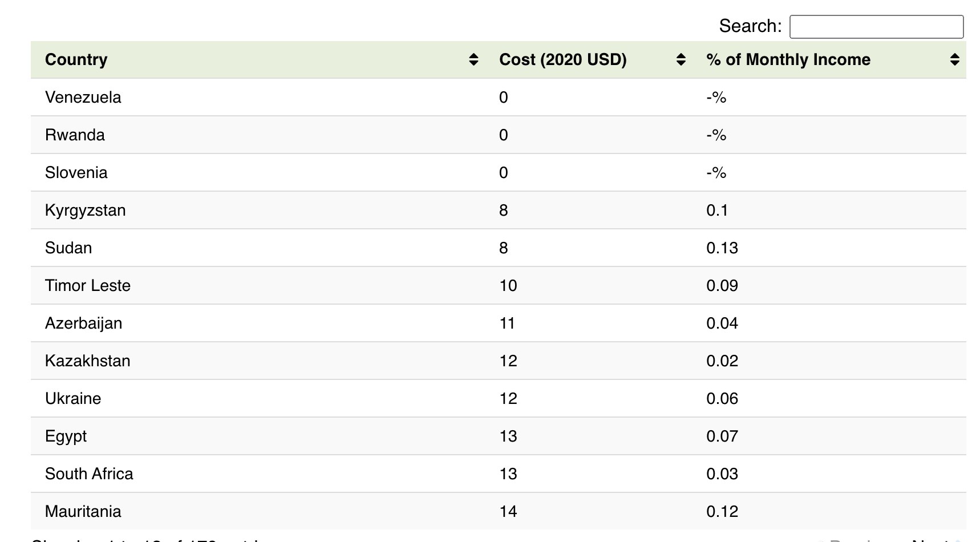Click the % of Monthly Income header text

tap(788, 59)
